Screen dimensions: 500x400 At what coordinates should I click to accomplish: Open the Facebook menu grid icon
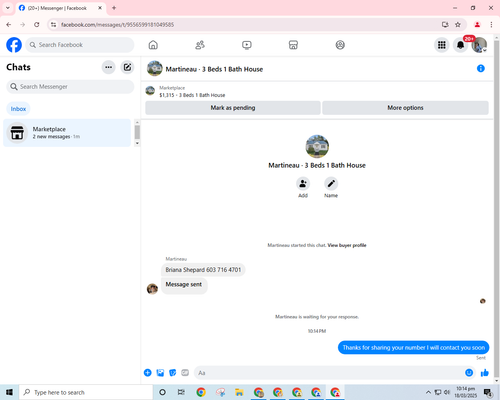[442, 45]
